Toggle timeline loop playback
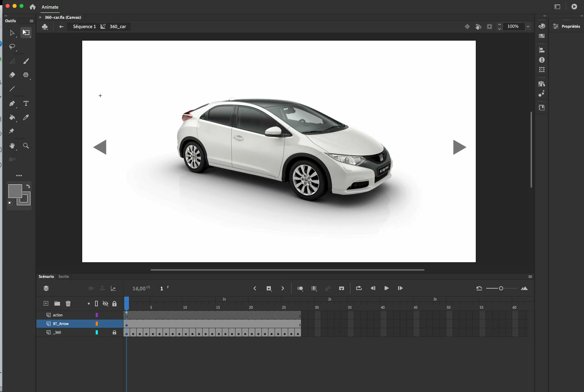Viewport: 584px width, 392px height. pos(359,288)
